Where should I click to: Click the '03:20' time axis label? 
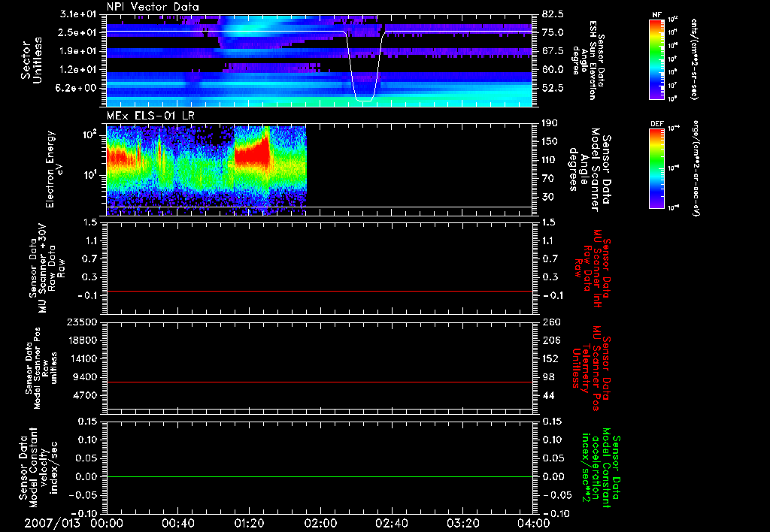tap(462, 523)
